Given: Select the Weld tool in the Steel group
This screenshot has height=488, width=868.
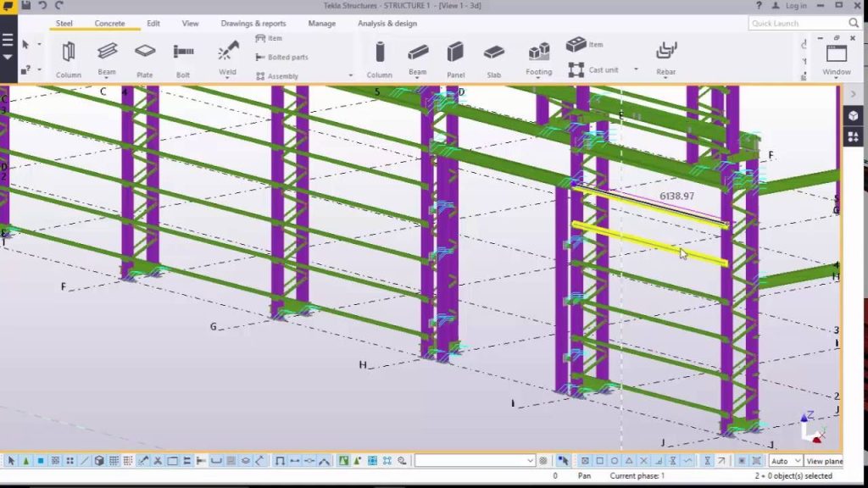Looking at the screenshot, I should coord(226,53).
